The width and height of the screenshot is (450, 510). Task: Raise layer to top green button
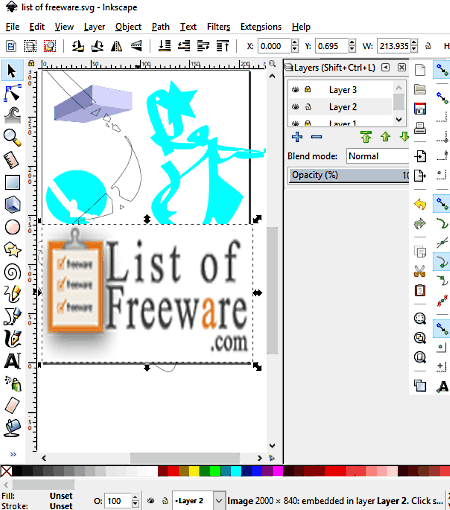pos(366,137)
